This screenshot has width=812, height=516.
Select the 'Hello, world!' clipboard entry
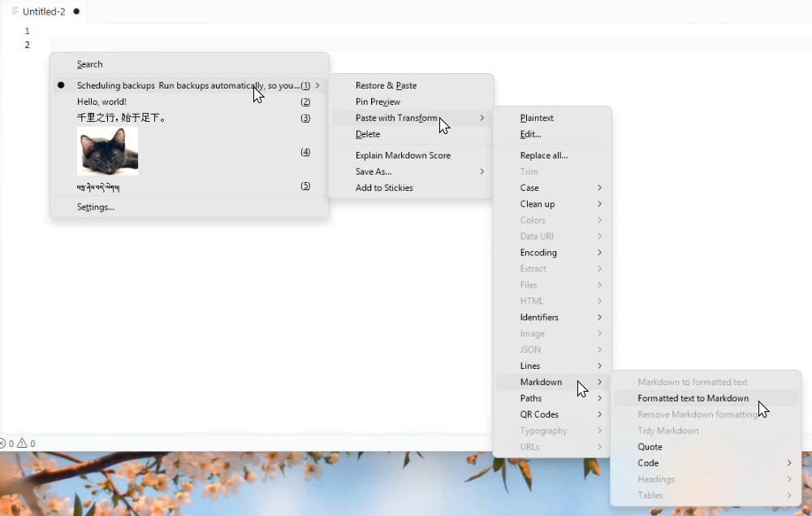point(189,102)
